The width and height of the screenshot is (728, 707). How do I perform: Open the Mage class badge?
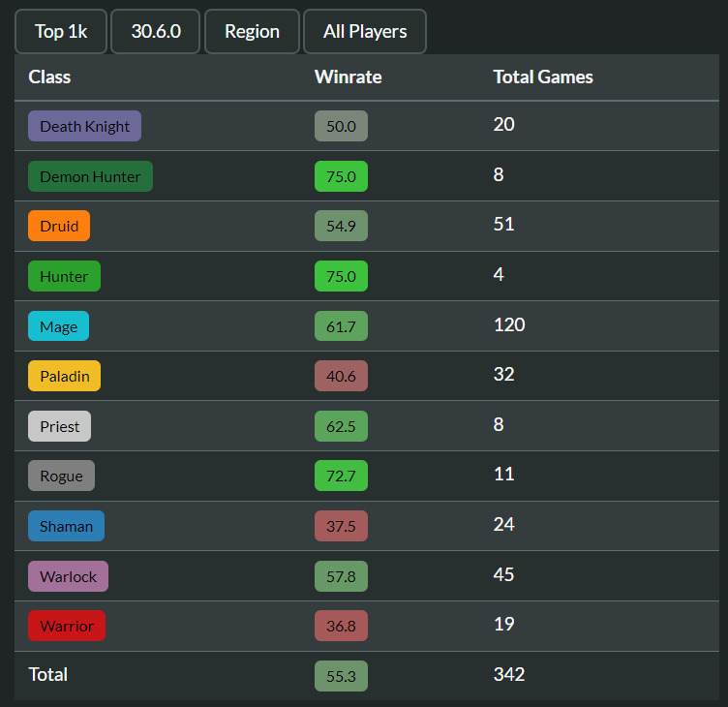point(58,326)
